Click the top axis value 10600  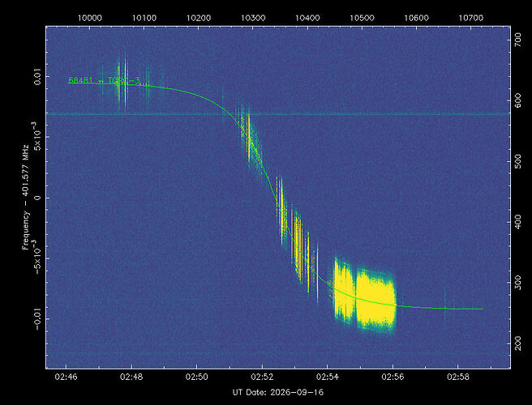click(416, 18)
